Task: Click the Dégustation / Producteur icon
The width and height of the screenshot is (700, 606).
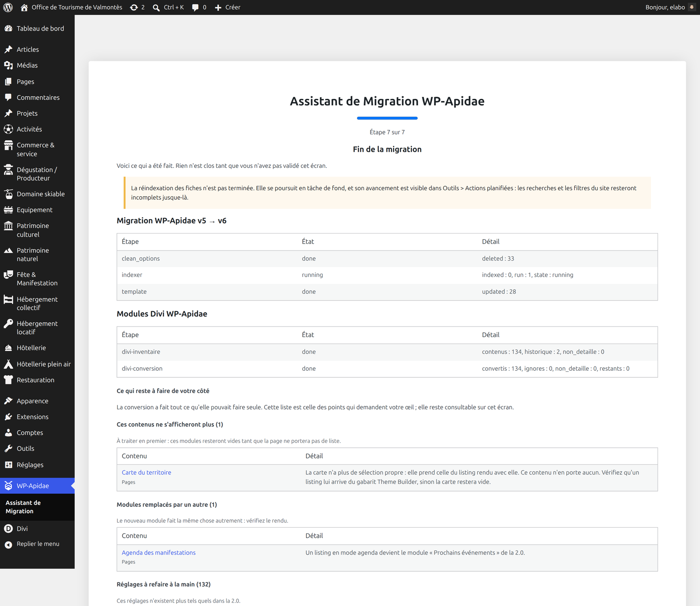Action: point(8,170)
